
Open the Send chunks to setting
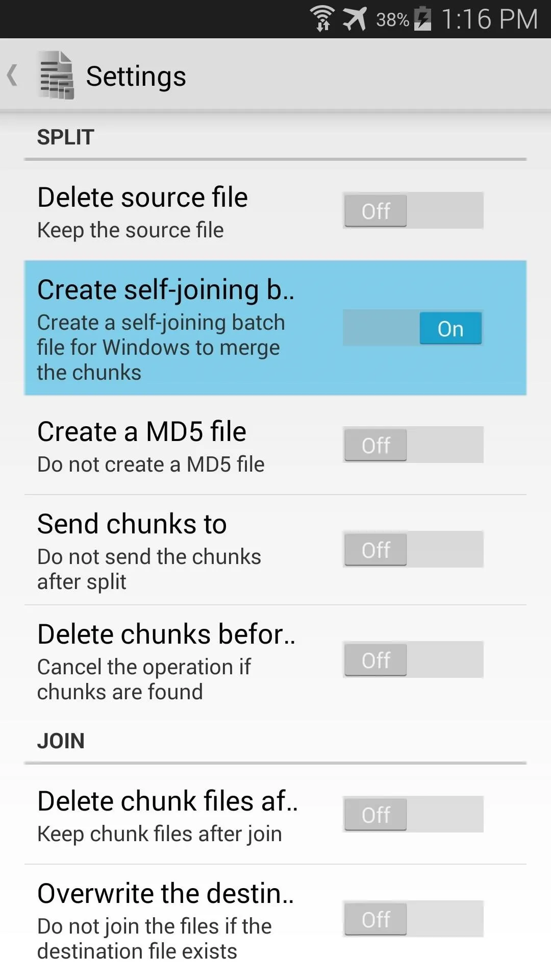pos(275,550)
